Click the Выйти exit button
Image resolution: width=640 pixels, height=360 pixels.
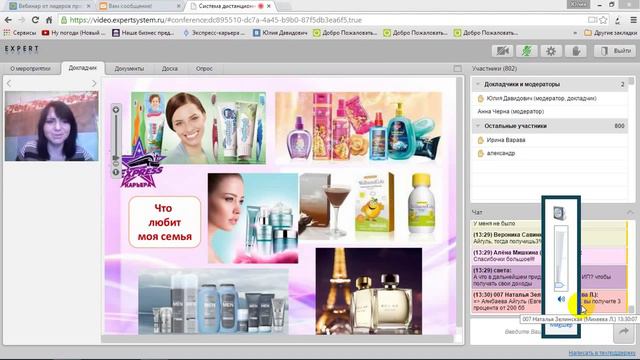pyautogui.click(x=614, y=51)
